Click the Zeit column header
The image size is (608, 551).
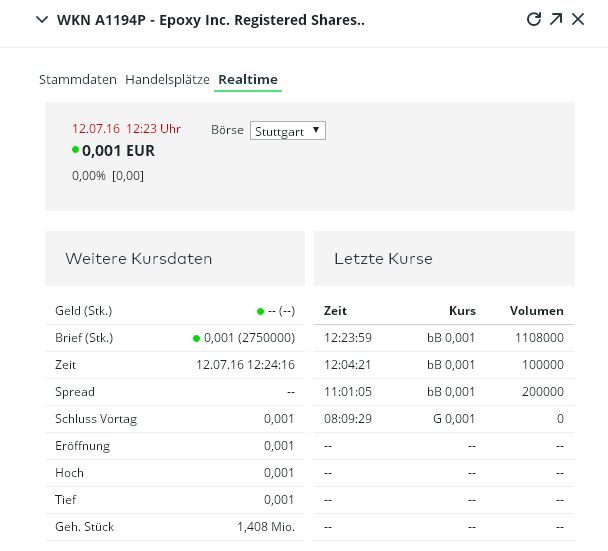[336, 311]
